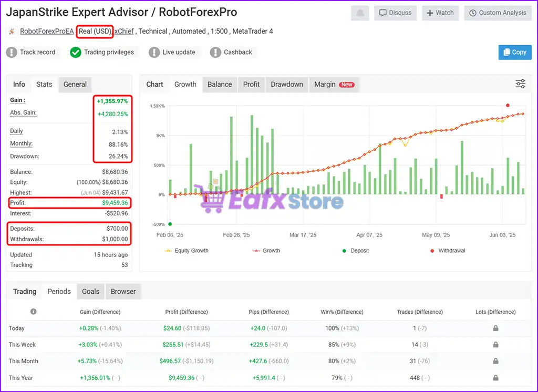
Task: Open Custom Analysis
Action: (498, 13)
